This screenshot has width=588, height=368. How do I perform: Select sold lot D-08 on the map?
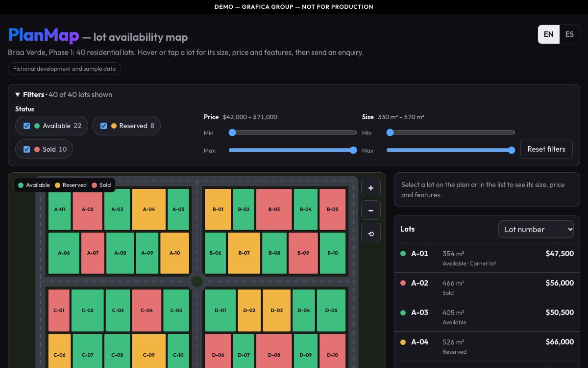[274, 351]
